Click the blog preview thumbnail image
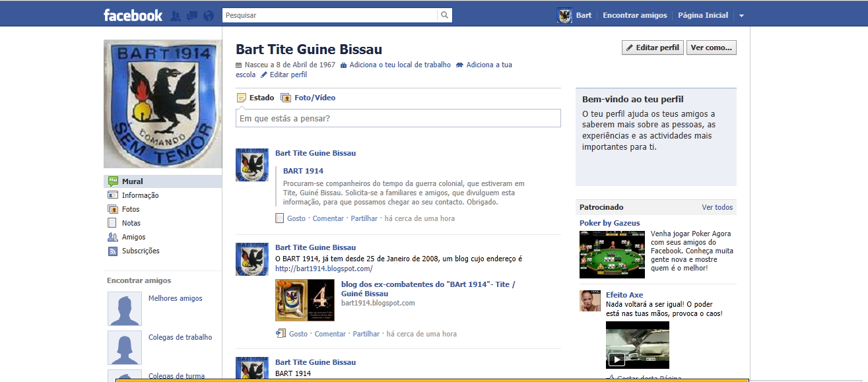This screenshot has height=382, width=868. (x=305, y=300)
